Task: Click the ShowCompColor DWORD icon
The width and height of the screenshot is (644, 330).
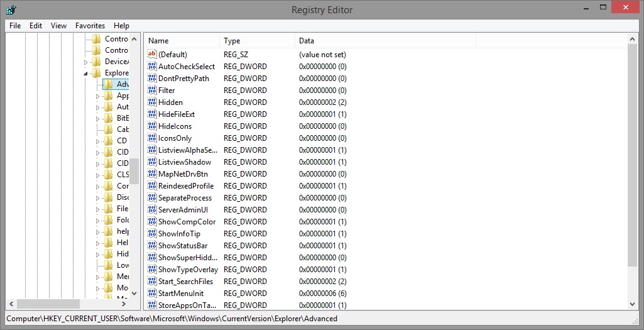Action: (x=152, y=221)
